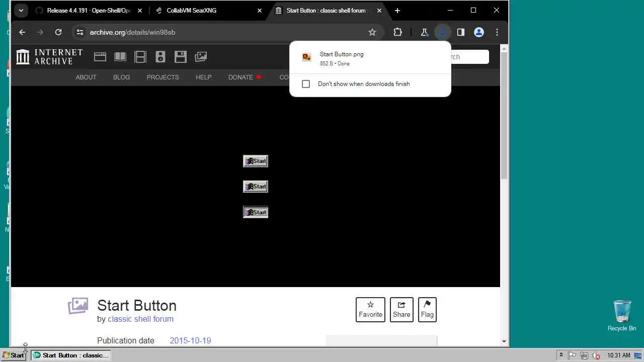Open the Chrome profile avatar
Screen dimensions: 644x362
[x=479, y=32]
